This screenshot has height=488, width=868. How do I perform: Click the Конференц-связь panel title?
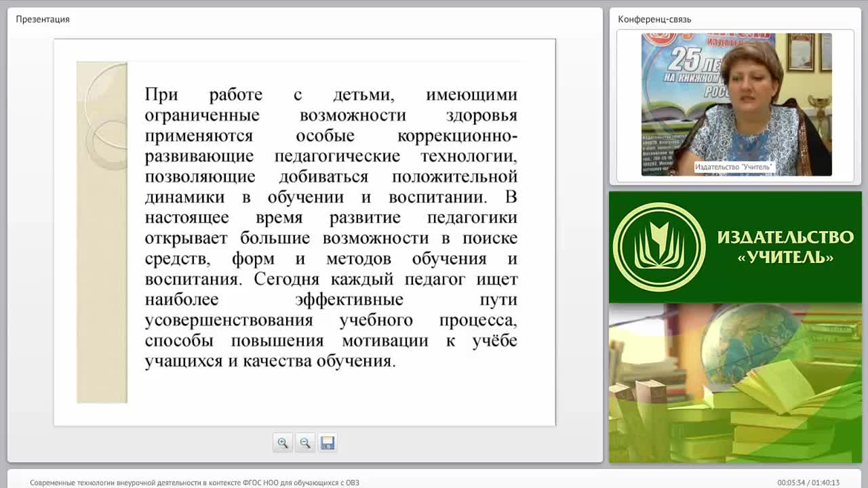click(x=654, y=19)
